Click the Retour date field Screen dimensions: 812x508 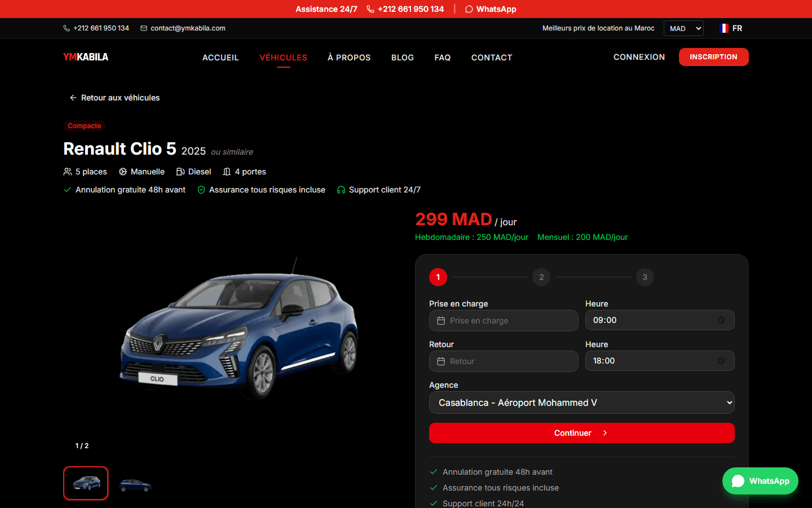point(504,361)
